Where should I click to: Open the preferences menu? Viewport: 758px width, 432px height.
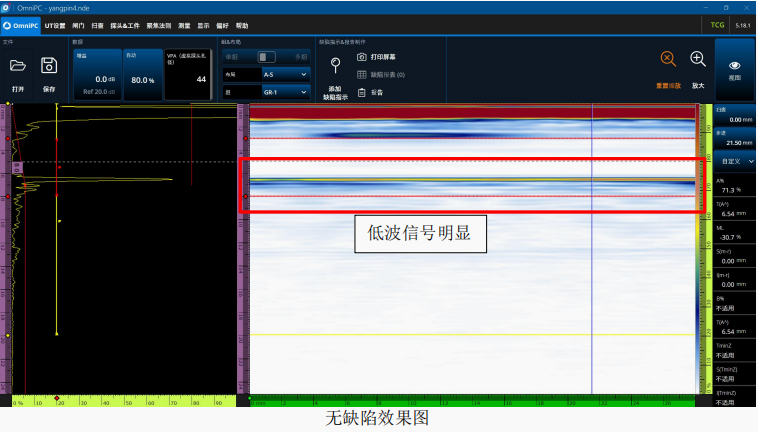tap(222, 26)
